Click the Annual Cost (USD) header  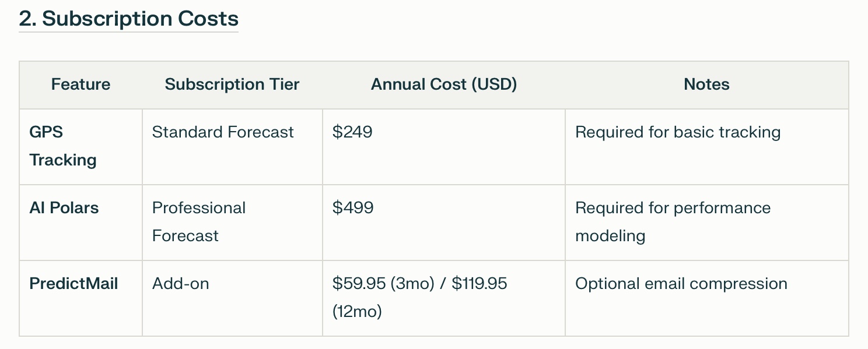point(444,84)
